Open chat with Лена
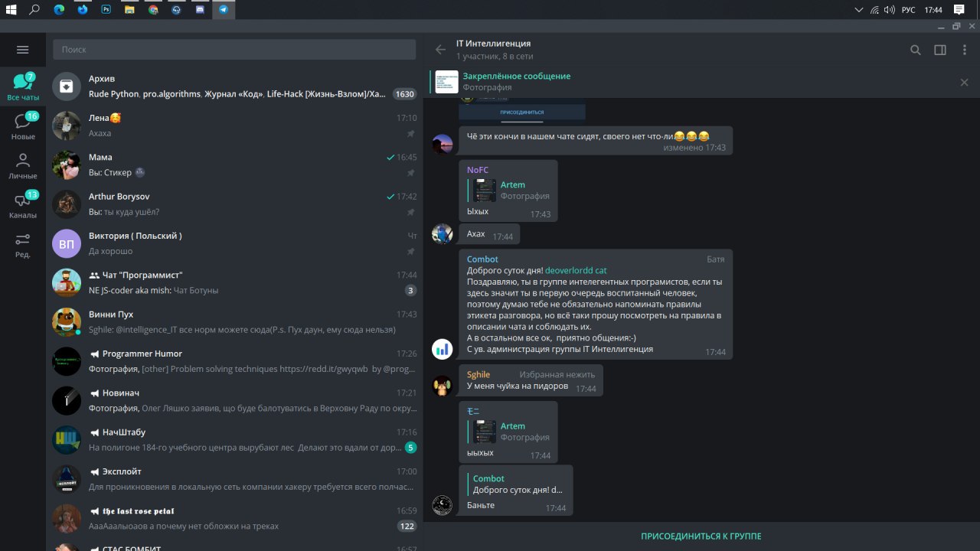The image size is (980, 551). coord(234,126)
